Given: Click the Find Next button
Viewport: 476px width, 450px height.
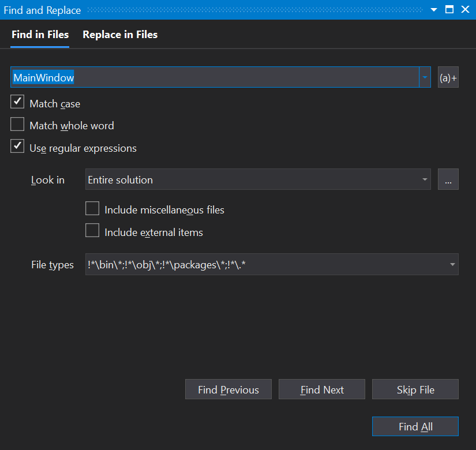Looking at the screenshot, I should coord(322,389).
